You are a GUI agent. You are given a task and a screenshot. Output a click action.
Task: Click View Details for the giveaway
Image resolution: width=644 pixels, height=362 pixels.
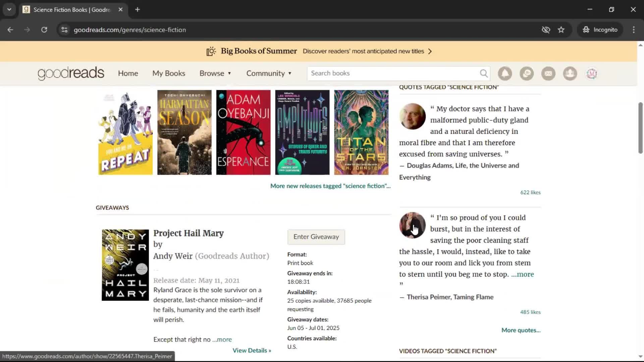252,351
